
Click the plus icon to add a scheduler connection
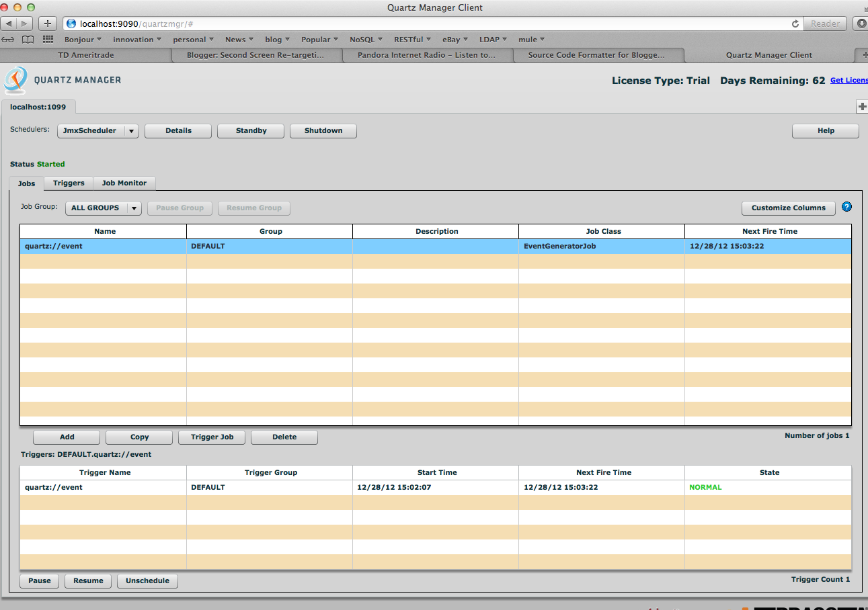coord(861,106)
